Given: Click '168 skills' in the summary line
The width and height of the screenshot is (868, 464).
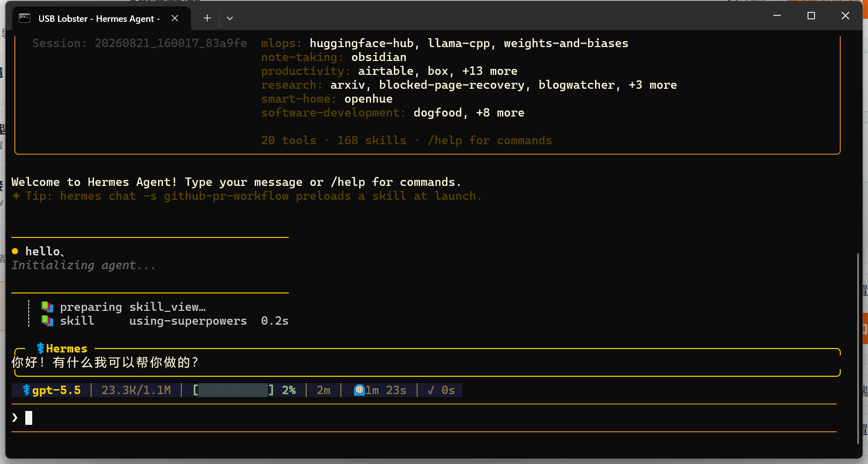Looking at the screenshot, I should tap(372, 140).
